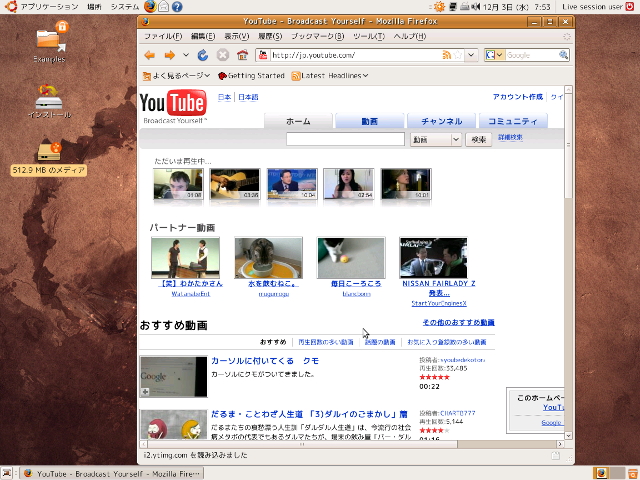This screenshot has height=480, width=640.
Task: Select the 動画 tab
Action: (x=369, y=121)
